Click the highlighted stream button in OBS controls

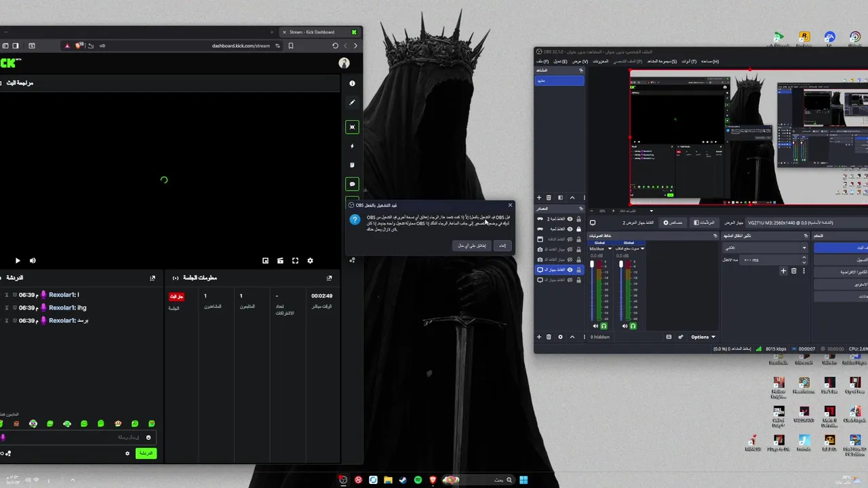click(841, 248)
